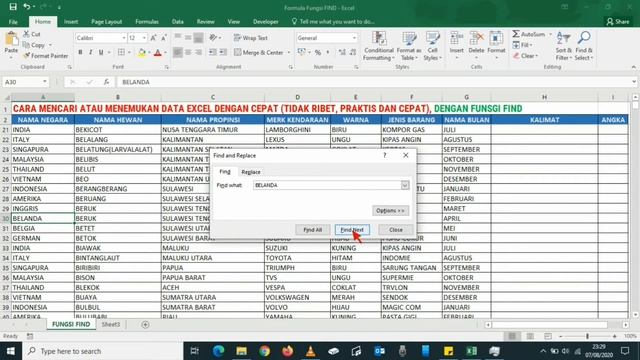Open Sort & Filter menu
Screen dimensions: 640x360
tap(563, 46)
